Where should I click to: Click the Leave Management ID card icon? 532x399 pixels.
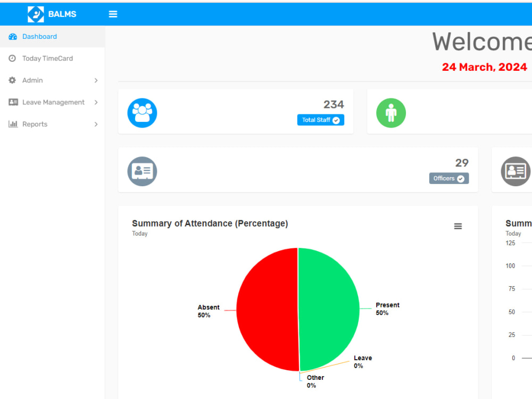pos(13,102)
